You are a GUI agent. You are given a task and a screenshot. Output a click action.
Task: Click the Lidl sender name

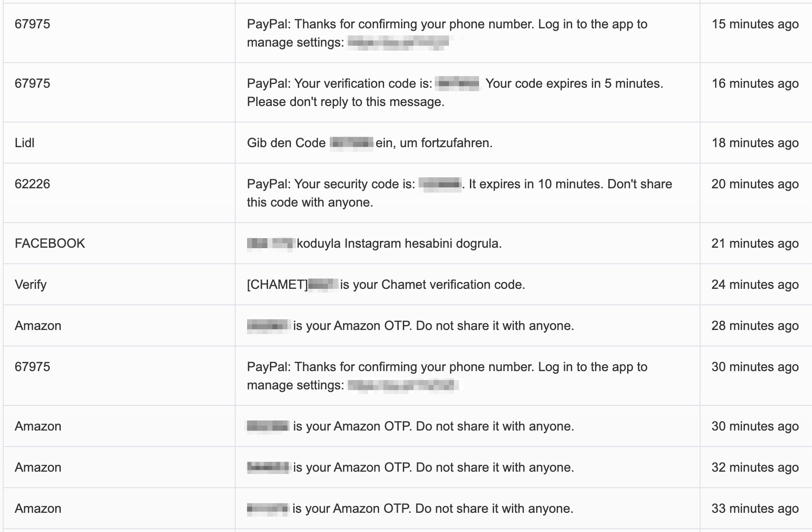pos(25,143)
